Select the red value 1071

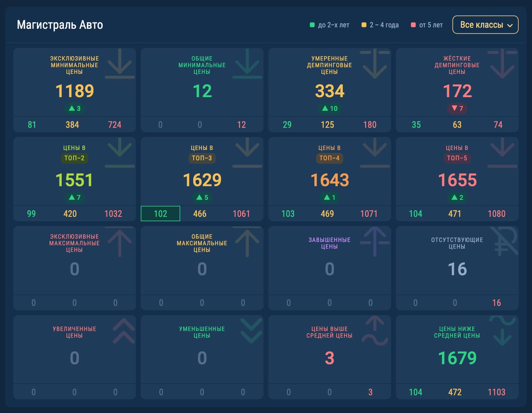point(369,214)
